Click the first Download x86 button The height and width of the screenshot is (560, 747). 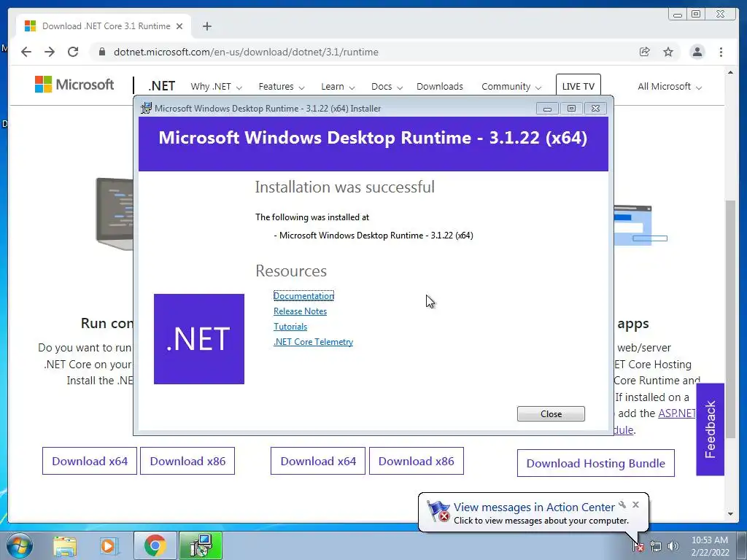tap(187, 461)
